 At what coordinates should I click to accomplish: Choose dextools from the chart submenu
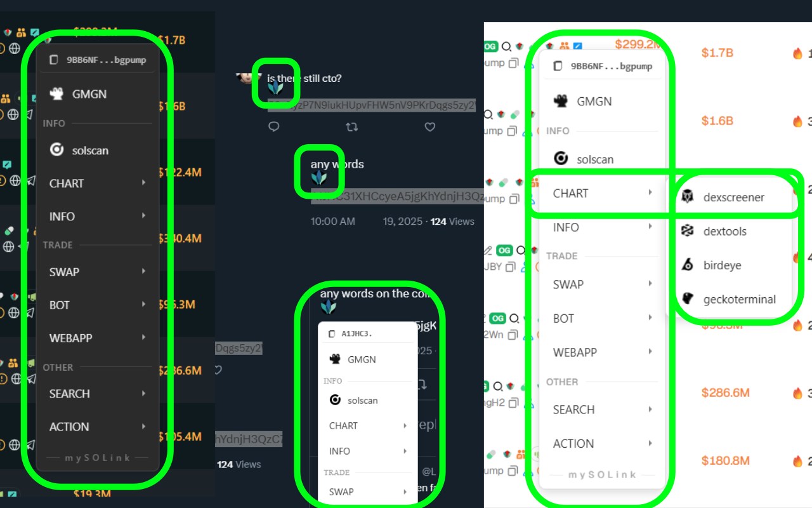[733, 231]
